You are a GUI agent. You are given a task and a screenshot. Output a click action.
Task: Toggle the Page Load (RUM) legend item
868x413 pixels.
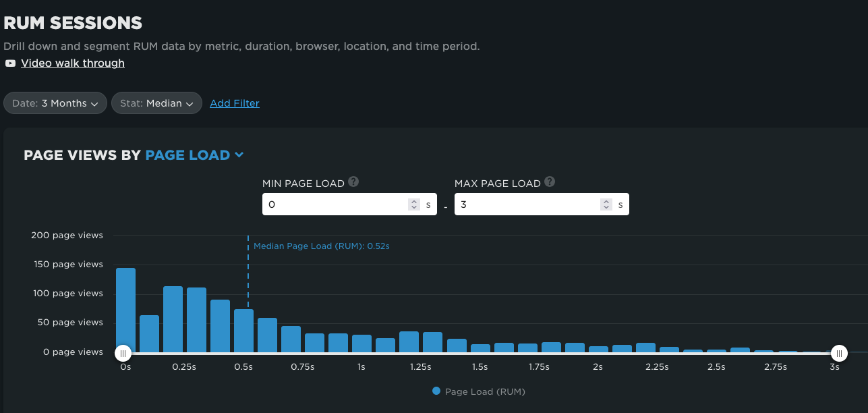(478, 391)
